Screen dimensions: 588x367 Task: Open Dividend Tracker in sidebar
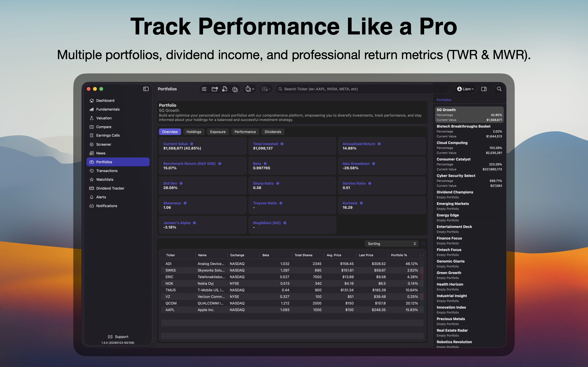coord(110,188)
